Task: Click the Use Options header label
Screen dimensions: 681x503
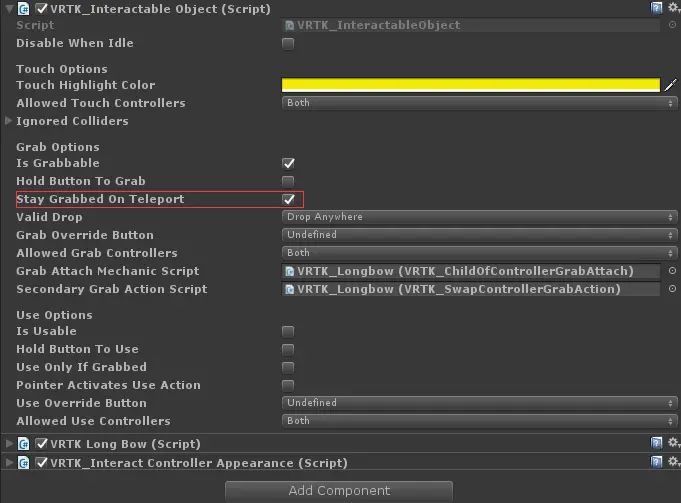Action: 54,315
